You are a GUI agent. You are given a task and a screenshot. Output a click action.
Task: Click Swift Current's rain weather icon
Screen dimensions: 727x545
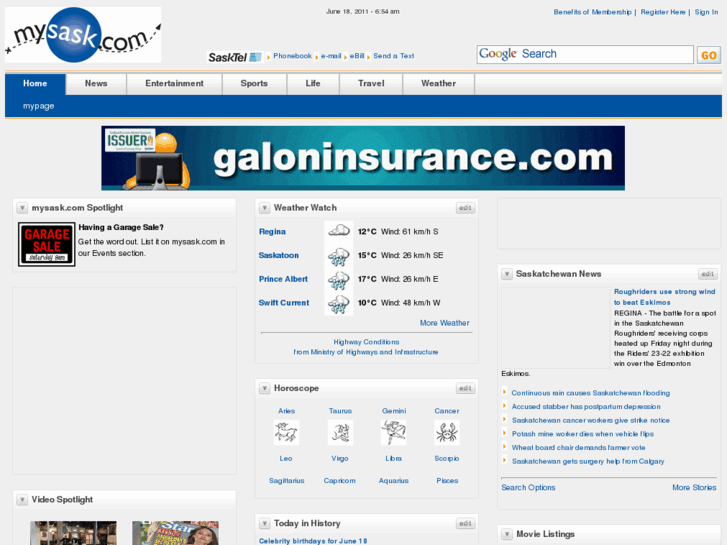[x=339, y=303]
